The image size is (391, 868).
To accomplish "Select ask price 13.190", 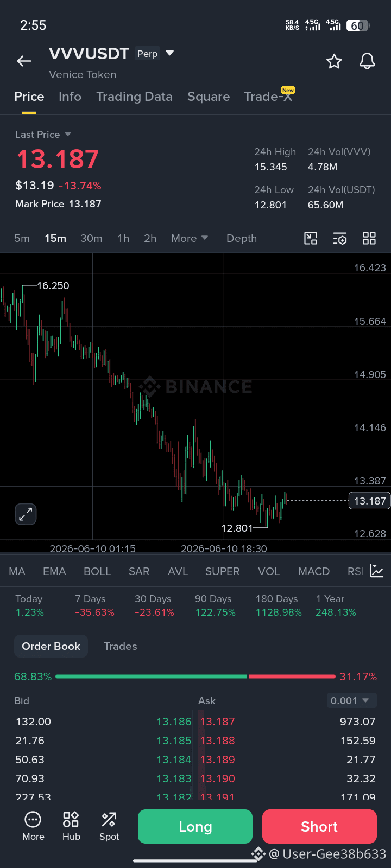I will click(217, 778).
